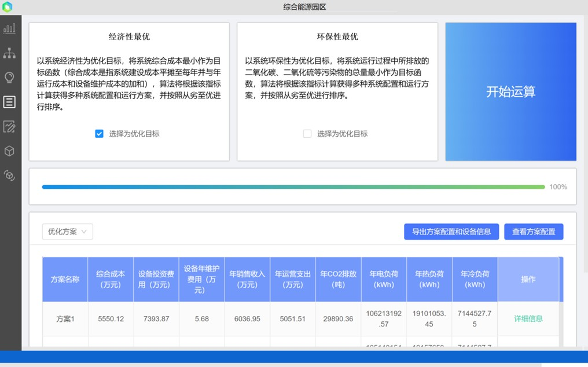This screenshot has height=367, width=588.
Task: Click the 综合成本 column header
Action: pyautogui.click(x=111, y=279)
